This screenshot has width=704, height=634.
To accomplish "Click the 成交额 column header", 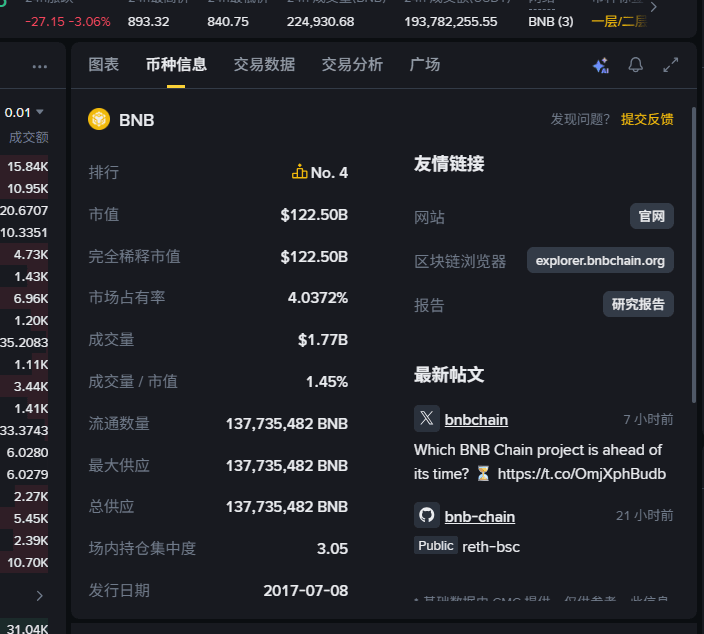I will 29,137.
